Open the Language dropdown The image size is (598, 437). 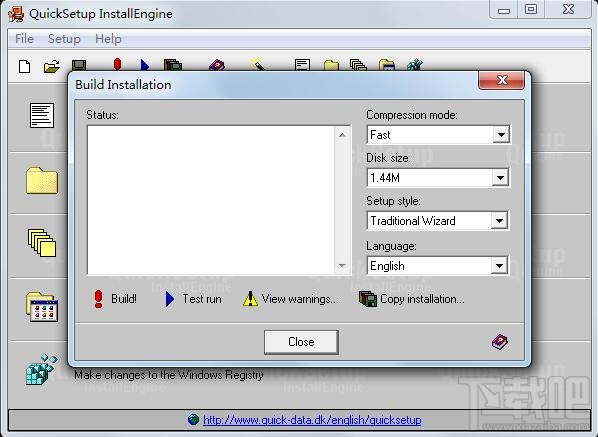tap(499, 266)
